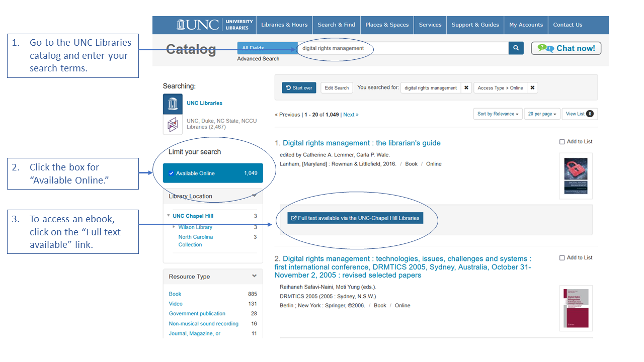Open the Sort by Relevance dropdown
This screenshot has width=644, height=362.
pyautogui.click(x=498, y=114)
